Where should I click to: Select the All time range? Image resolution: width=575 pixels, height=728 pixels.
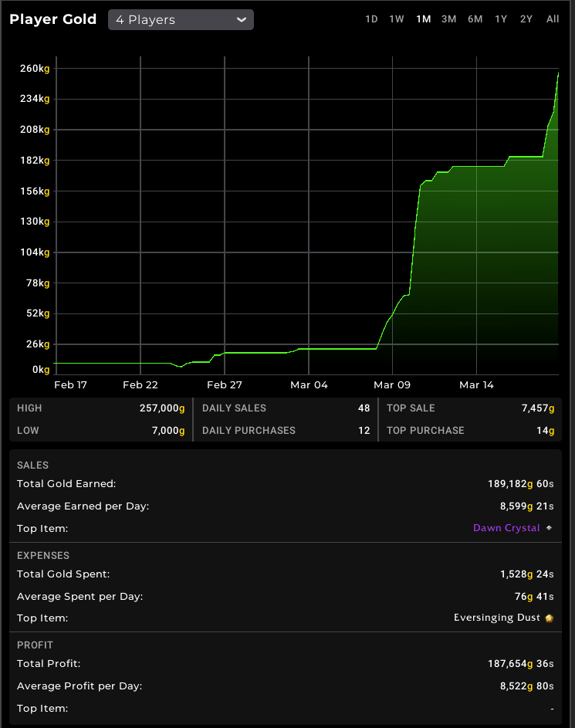tap(553, 19)
